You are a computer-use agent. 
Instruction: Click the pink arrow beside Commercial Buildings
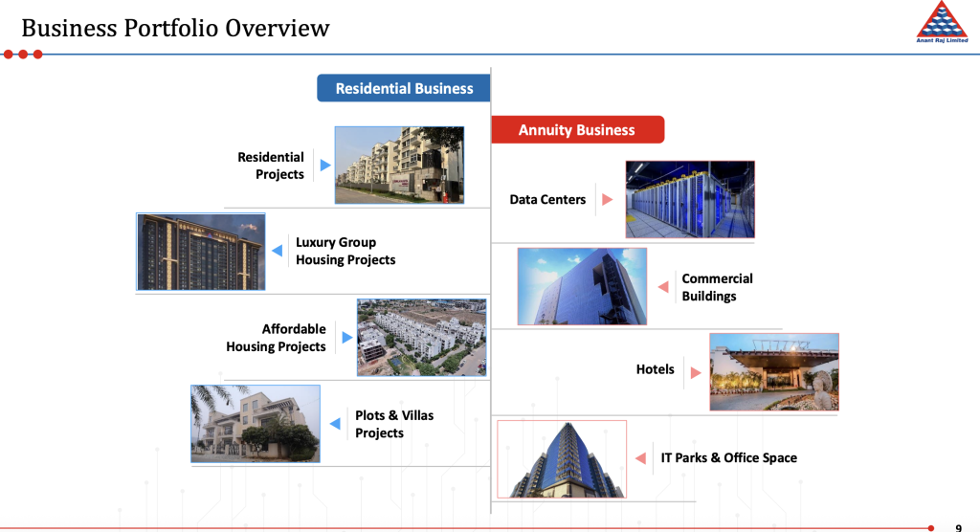click(662, 287)
